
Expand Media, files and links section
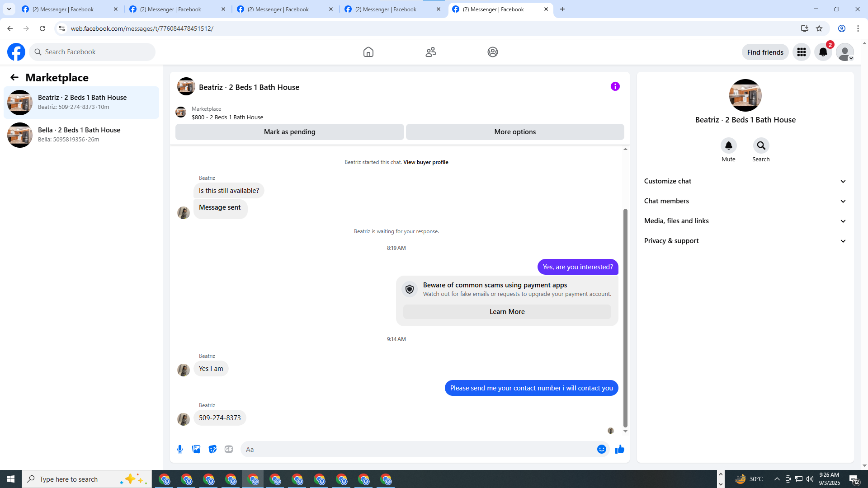coord(745,221)
